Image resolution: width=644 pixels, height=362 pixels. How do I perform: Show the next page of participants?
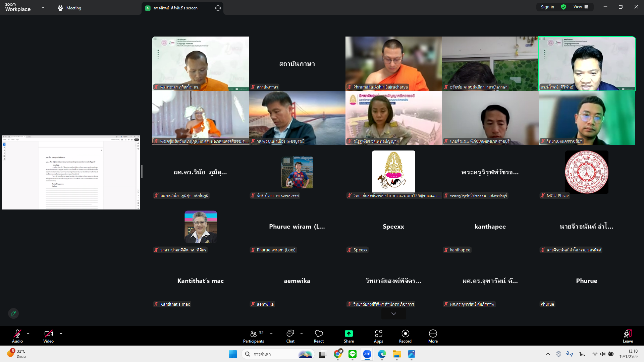[x=393, y=314]
